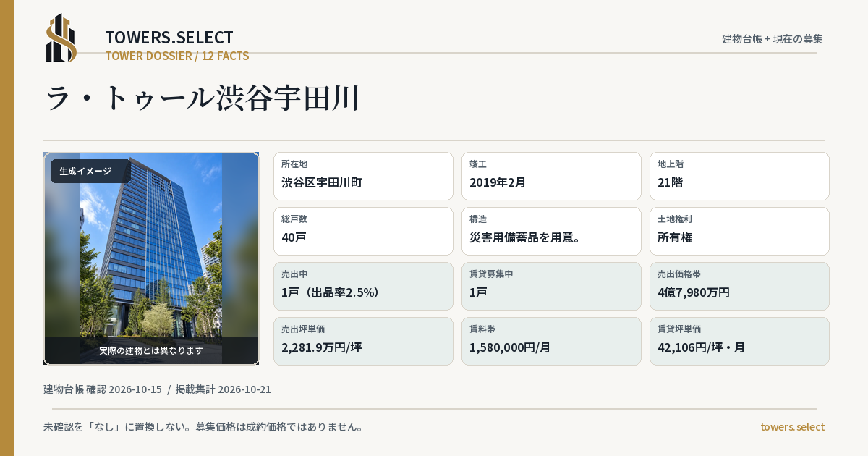Click the 売出中 value 1戸（出品率2.5%）
This screenshot has height=456, width=868.
(x=331, y=292)
